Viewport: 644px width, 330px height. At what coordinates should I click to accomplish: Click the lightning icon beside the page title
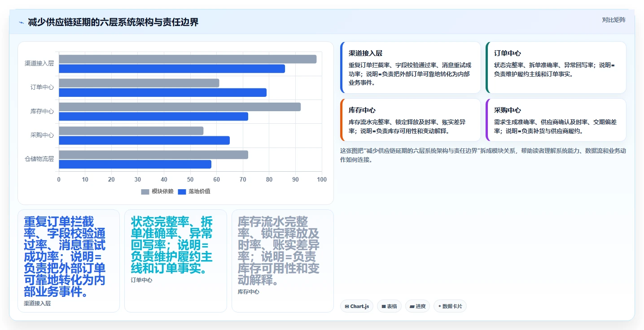coord(22,22)
